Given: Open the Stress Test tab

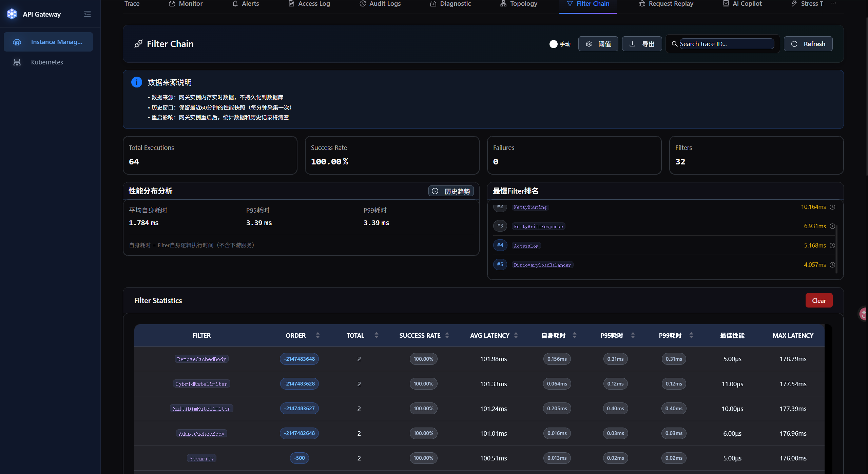Looking at the screenshot, I should [807, 4].
